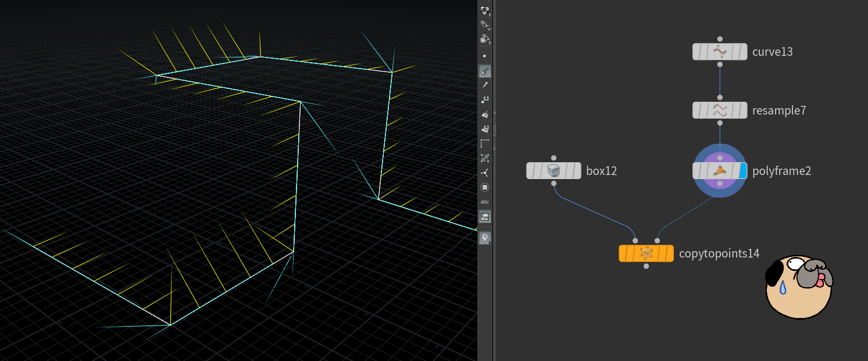Click the copytopoints14 node icon
Screen dimensions: 868x361
[646, 253]
